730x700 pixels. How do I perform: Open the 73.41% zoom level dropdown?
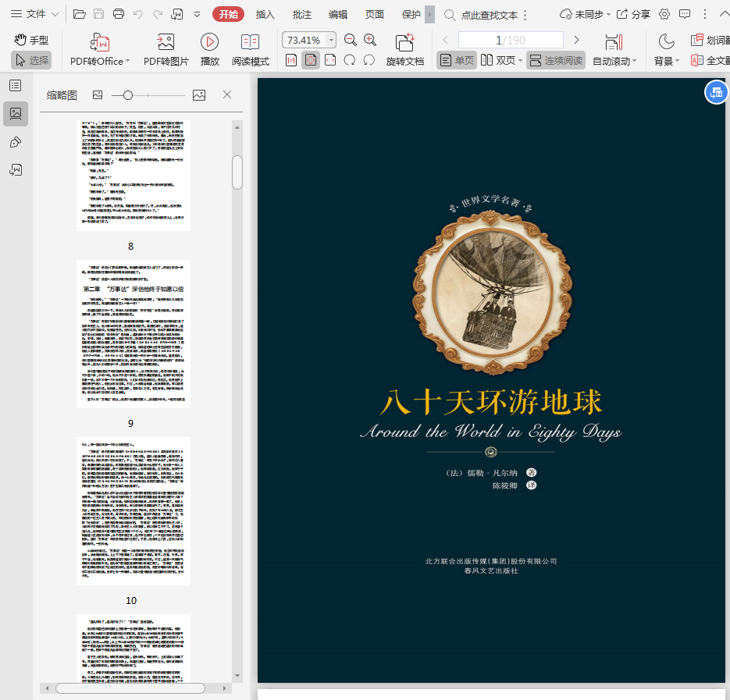[x=331, y=40]
